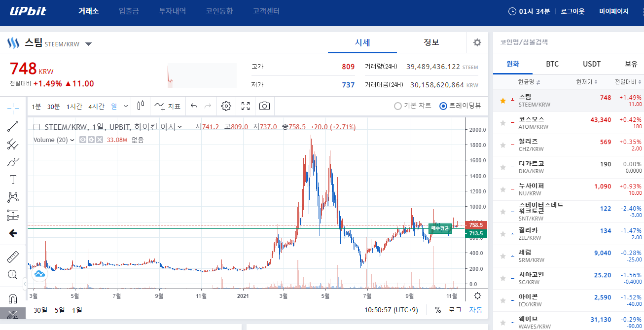Toggle 자동 auto scale
Viewport: 644px width, 330px height.
click(476, 310)
